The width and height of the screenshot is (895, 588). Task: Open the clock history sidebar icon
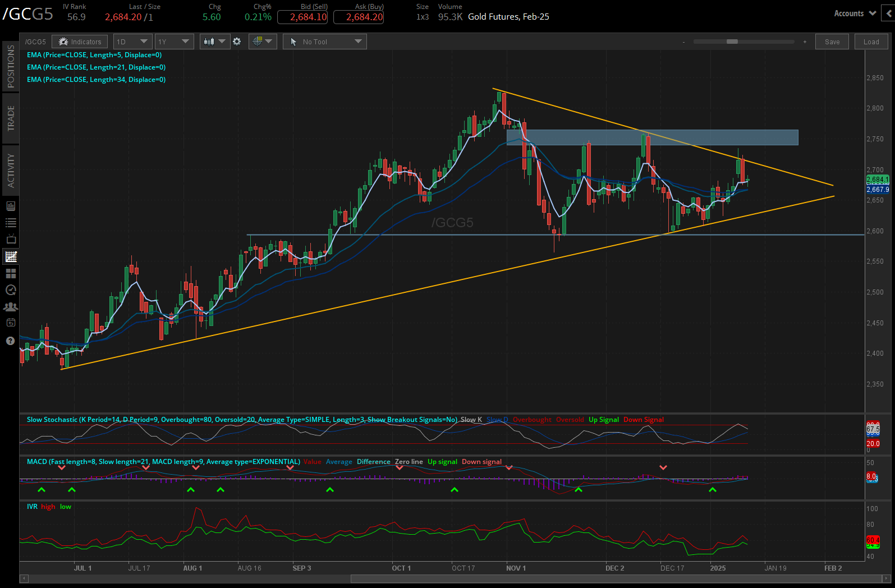(11, 290)
